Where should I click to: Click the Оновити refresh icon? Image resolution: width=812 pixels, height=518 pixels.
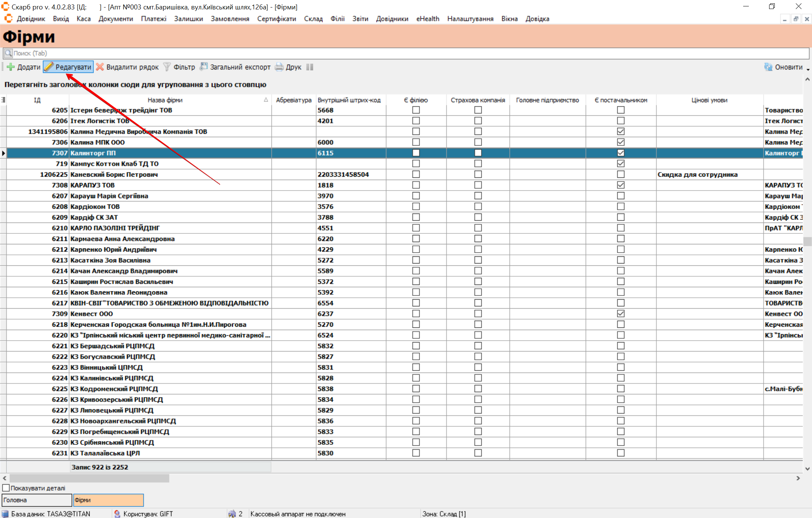tap(768, 67)
